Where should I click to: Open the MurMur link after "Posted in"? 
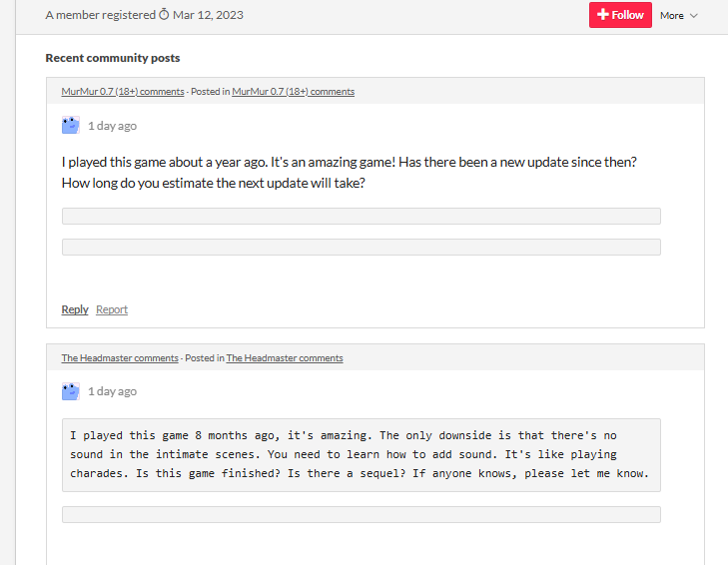point(293,92)
